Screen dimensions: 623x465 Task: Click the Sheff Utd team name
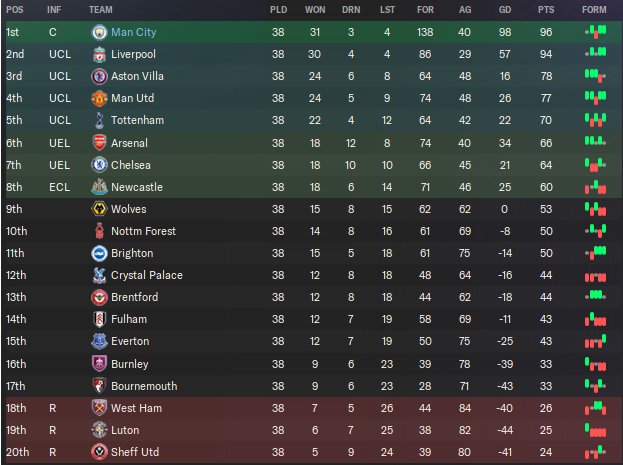pos(136,452)
